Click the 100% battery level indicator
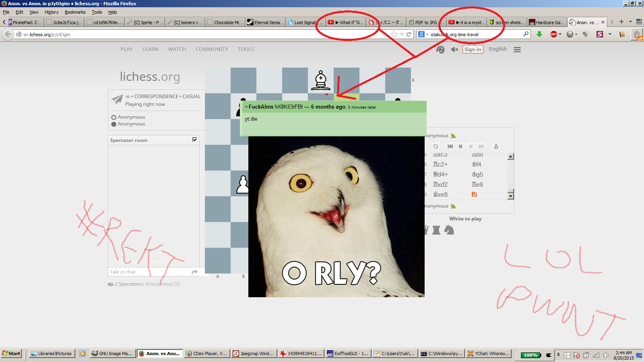Viewport: 644px width, 362px height. 530,355
